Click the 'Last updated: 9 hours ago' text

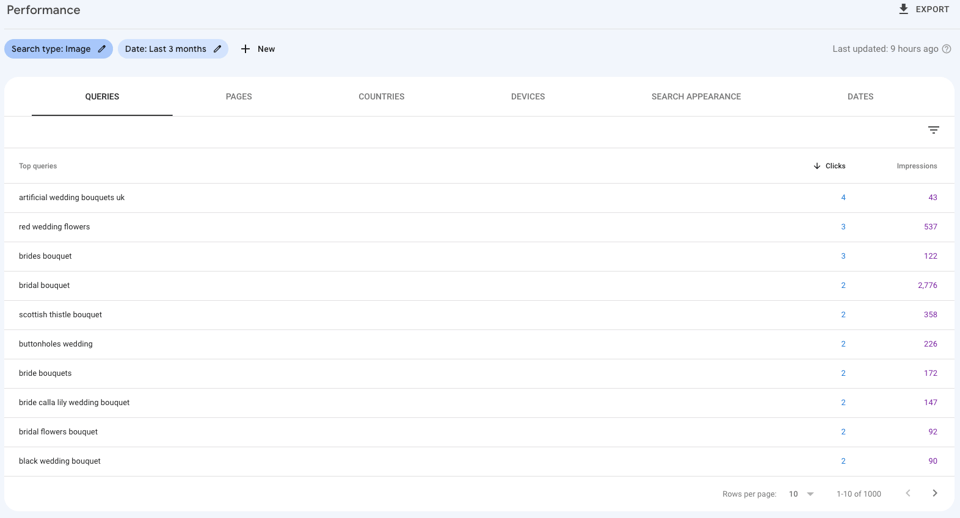[885, 49]
